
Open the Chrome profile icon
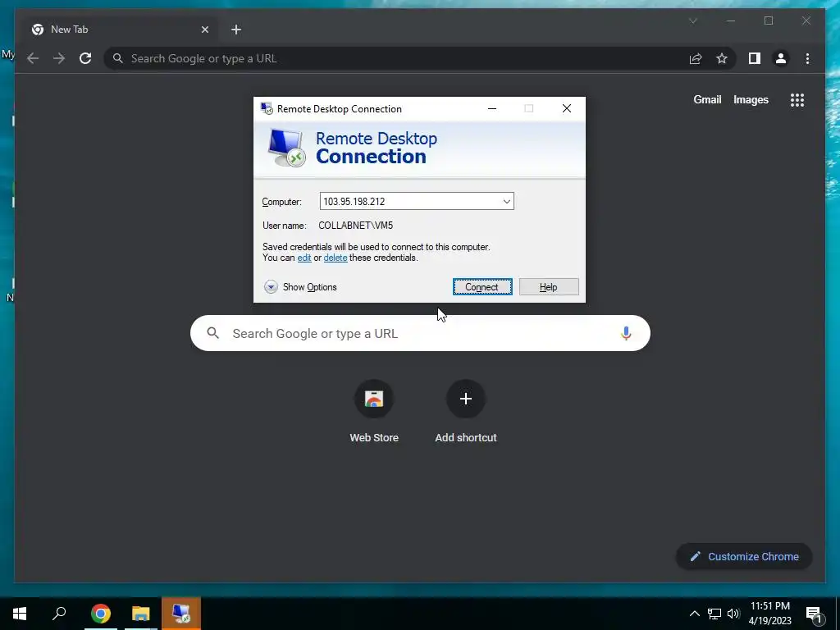pyautogui.click(x=781, y=58)
